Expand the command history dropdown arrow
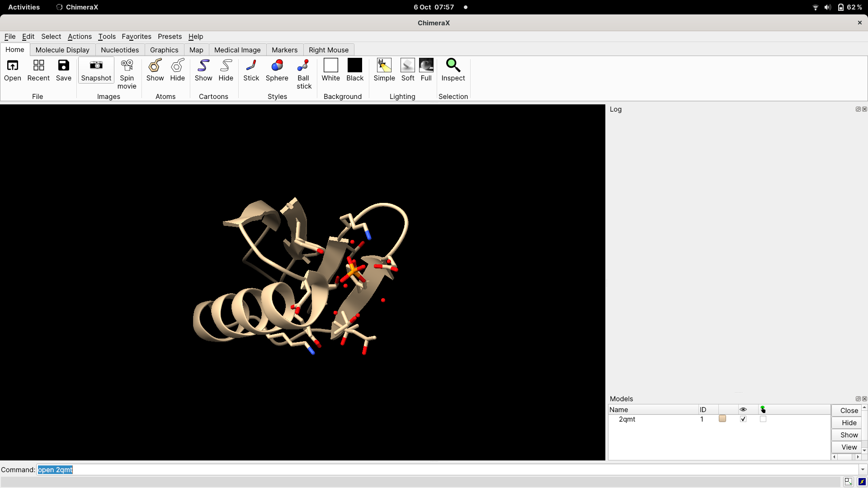868x488 pixels. point(863,469)
